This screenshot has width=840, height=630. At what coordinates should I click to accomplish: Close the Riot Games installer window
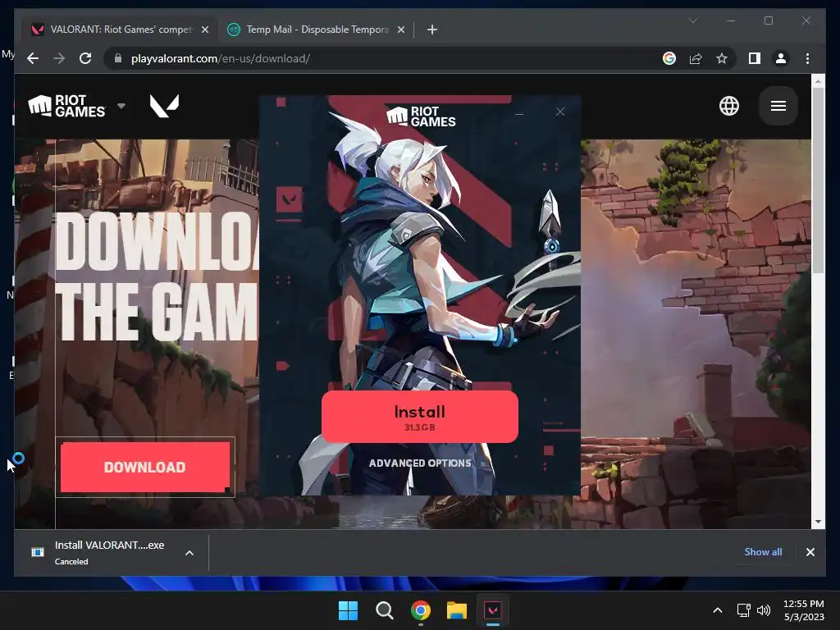pyautogui.click(x=559, y=112)
